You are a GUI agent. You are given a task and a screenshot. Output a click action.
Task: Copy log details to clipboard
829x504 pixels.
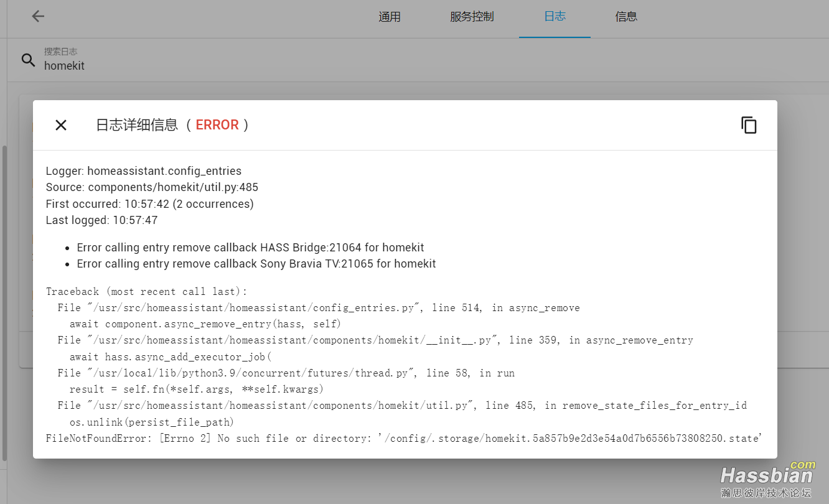(749, 125)
